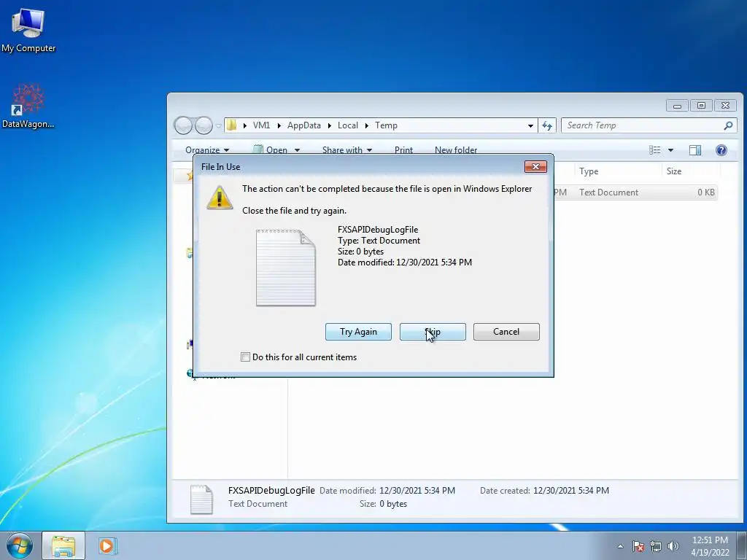This screenshot has height=560, width=747.
Task: Click the search magnifier icon
Action: coord(728,125)
